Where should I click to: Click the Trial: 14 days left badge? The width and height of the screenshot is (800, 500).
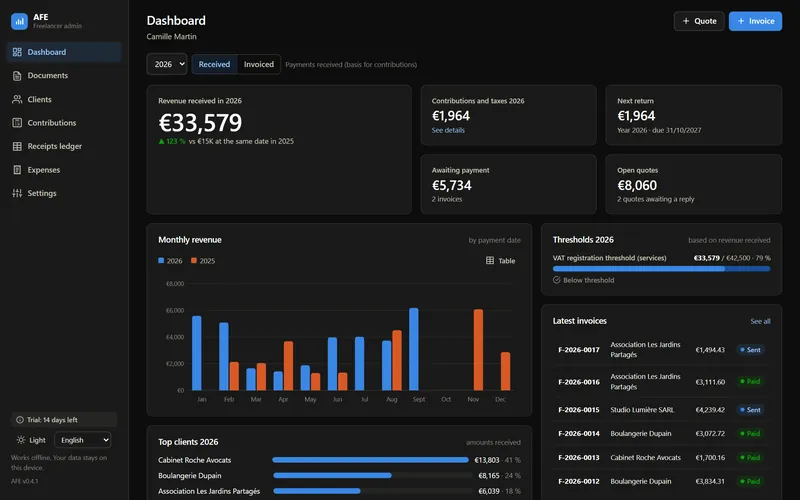tap(64, 420)
